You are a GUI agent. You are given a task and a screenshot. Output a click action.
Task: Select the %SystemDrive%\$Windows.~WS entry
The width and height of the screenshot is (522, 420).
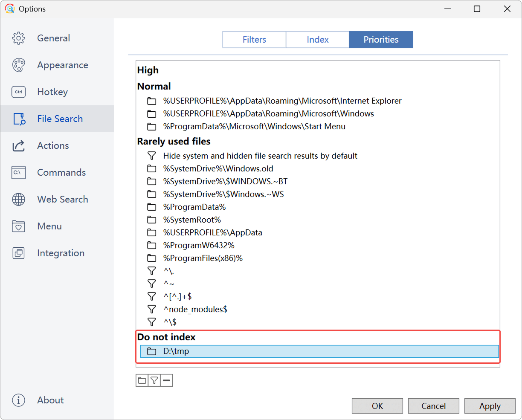pos(223,194)
